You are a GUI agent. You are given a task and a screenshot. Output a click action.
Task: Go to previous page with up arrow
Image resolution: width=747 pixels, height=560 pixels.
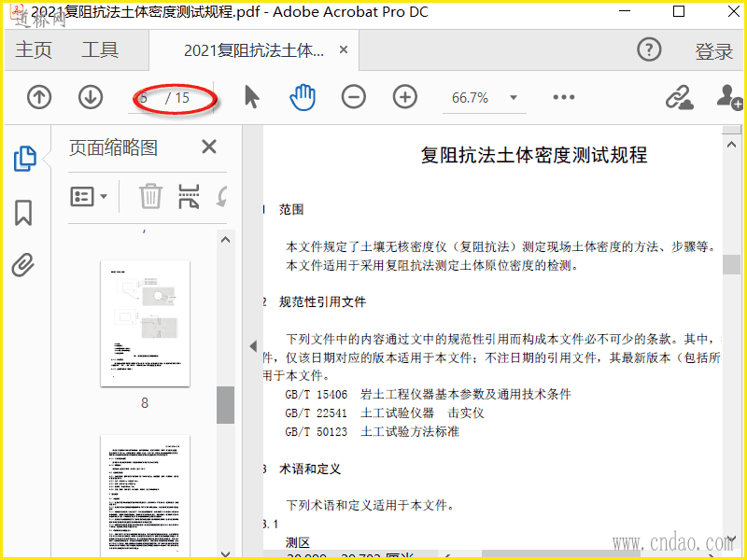pos(39,97)
